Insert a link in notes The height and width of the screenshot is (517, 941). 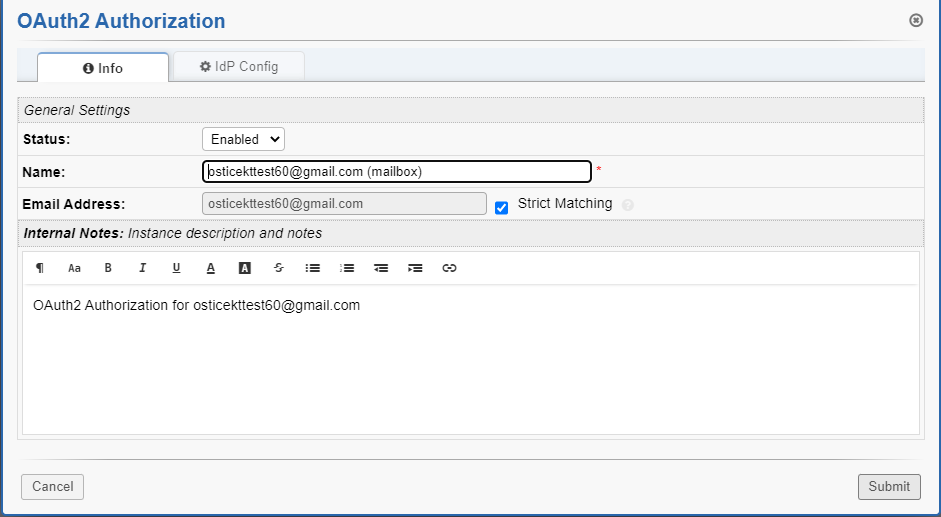point(449,268)
